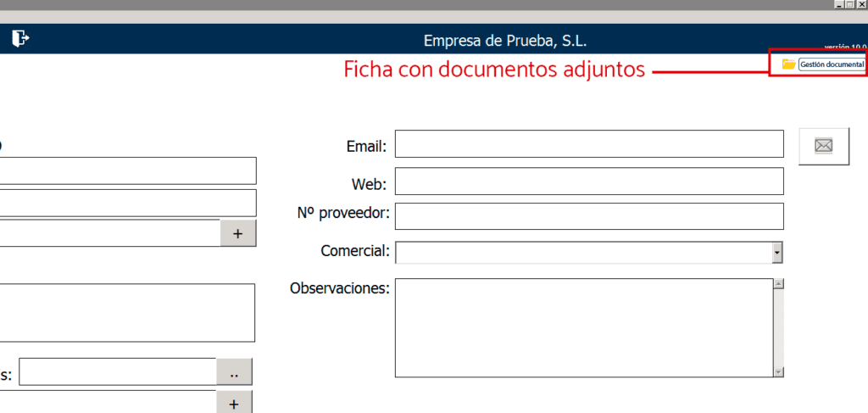Close the window with X button

click(x=861, y=5)
